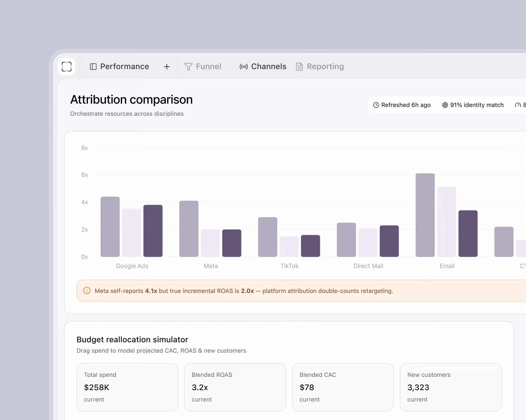Click the 91% identity match badge
The image size is (526, 420).
(x=473, y=105)
